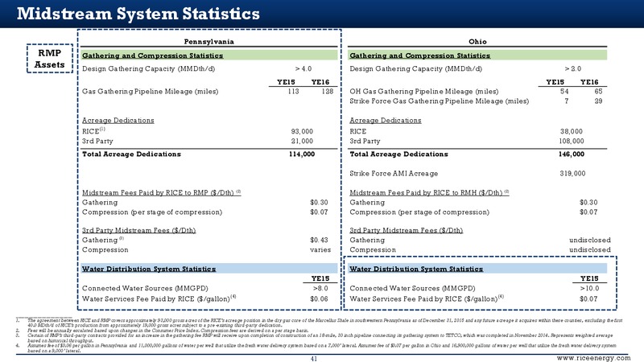
Task: Click the YE15 header in Pennsylvania water section
Action: tap(320, 278)
